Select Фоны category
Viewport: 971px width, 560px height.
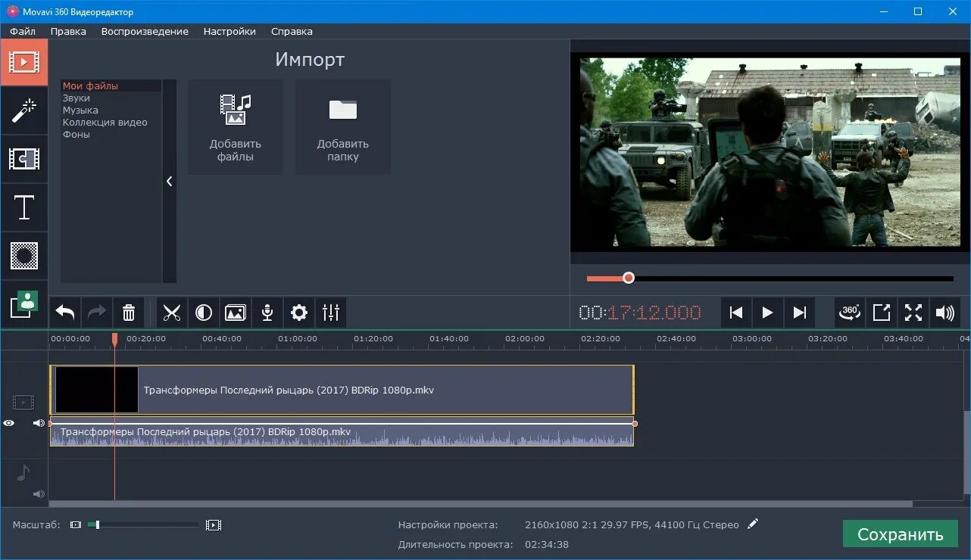click(111, 135)
